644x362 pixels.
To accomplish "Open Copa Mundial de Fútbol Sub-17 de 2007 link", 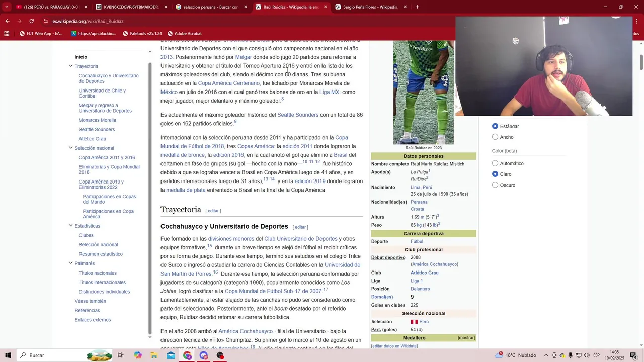I will tap(273, 291).
